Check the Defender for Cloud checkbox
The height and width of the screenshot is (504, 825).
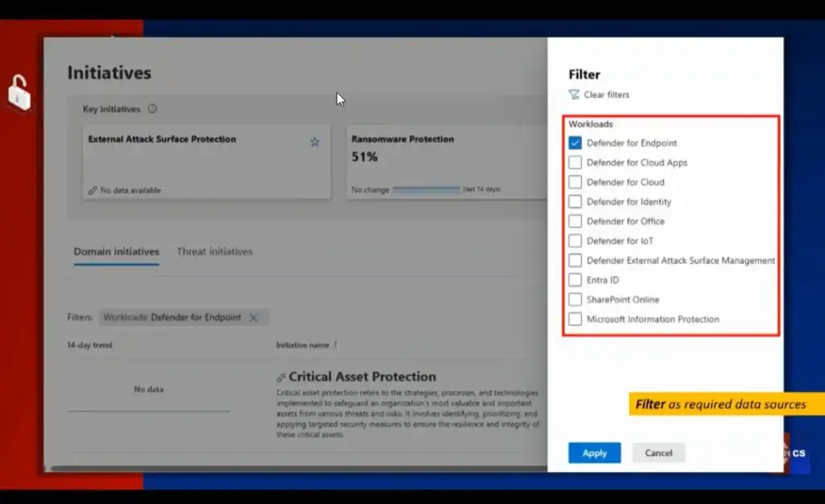click(574, 182)
